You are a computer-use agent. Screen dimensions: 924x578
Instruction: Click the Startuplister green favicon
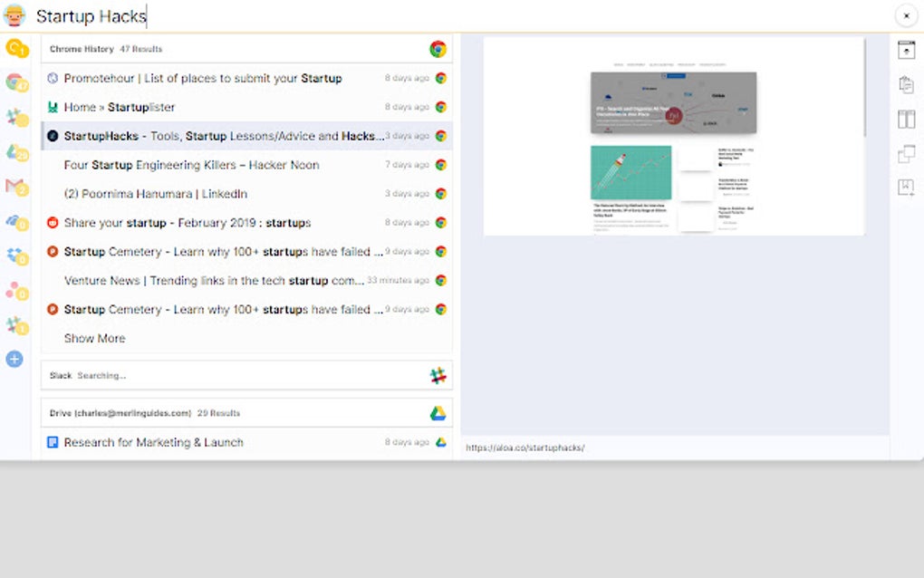(x=53, y=107)
